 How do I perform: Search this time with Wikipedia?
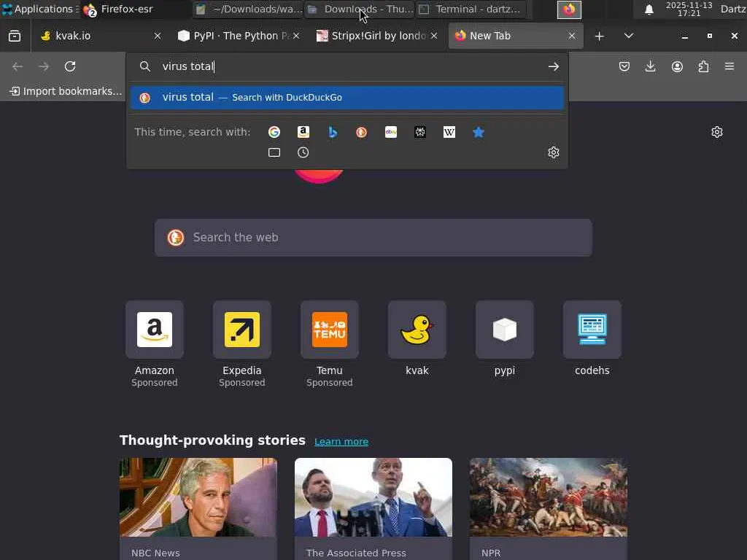pyautogui.click(x=449, y=132)
